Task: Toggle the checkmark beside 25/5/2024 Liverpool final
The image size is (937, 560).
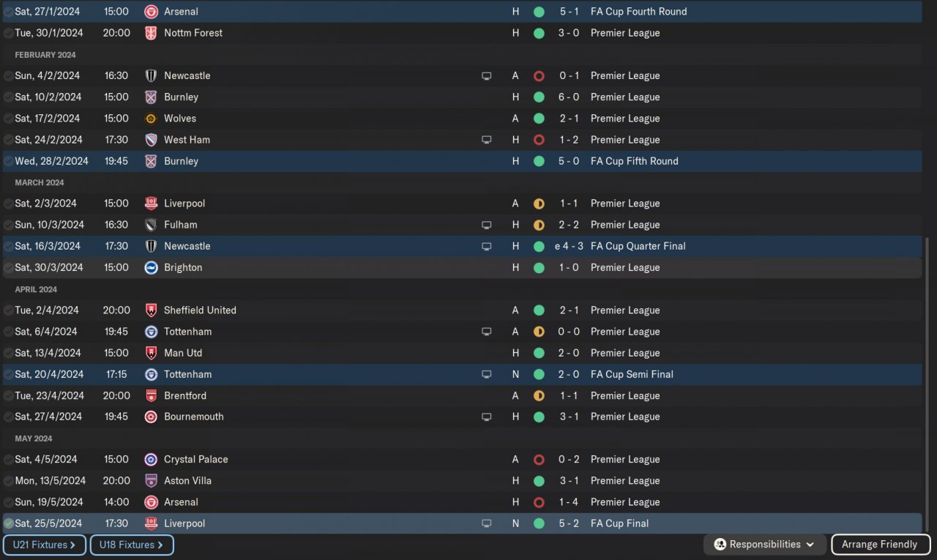Action: pyautogui.click(x=9, y=523)
